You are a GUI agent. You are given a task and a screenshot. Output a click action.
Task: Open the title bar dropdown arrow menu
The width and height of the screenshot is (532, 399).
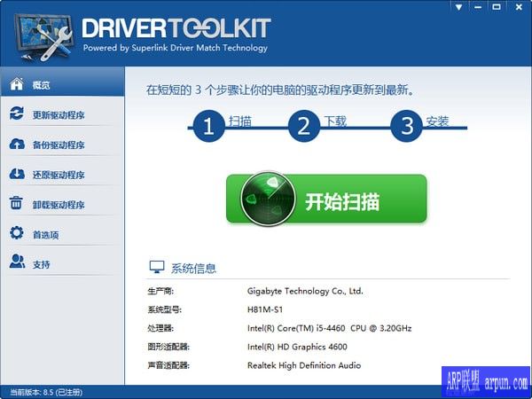[459, 7]
